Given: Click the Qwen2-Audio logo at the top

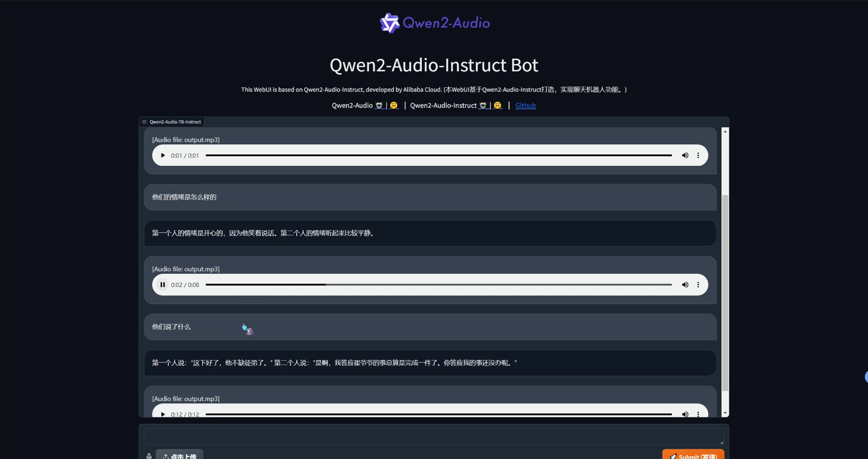Looking at the screenshot, I should click(435, 23).
